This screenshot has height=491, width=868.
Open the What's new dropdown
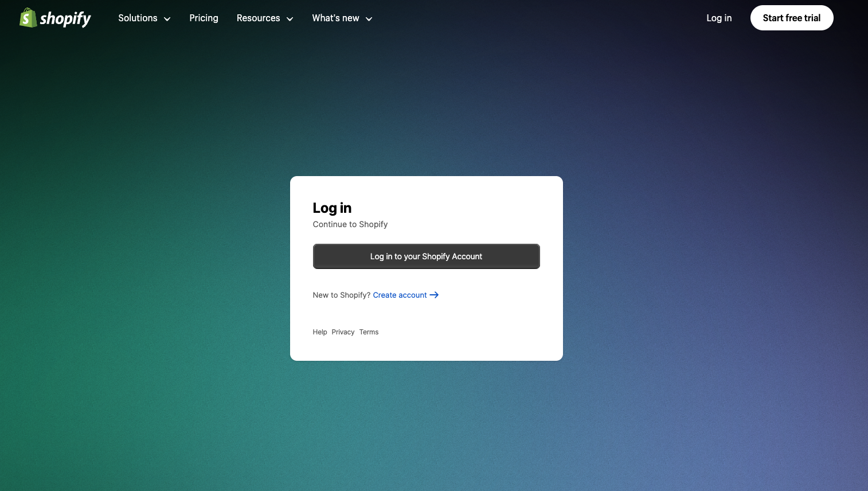[342, 18]
